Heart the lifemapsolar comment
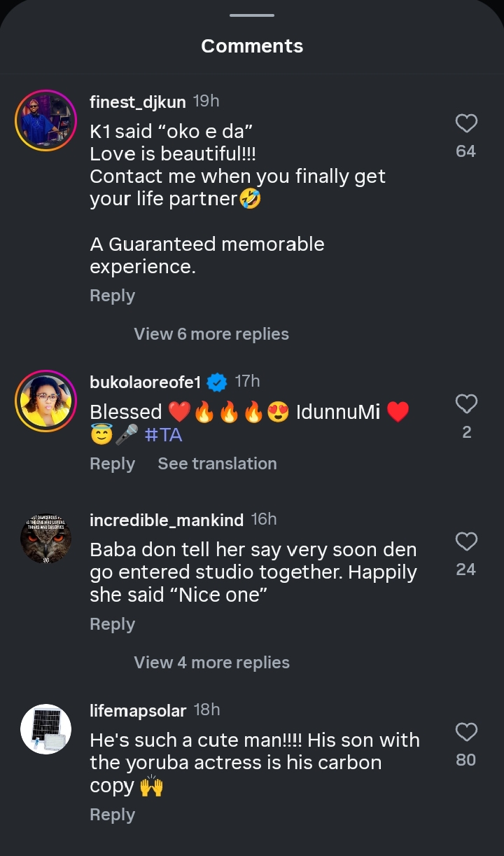Screen dimensions: 504x856 (x=466, y=732)
